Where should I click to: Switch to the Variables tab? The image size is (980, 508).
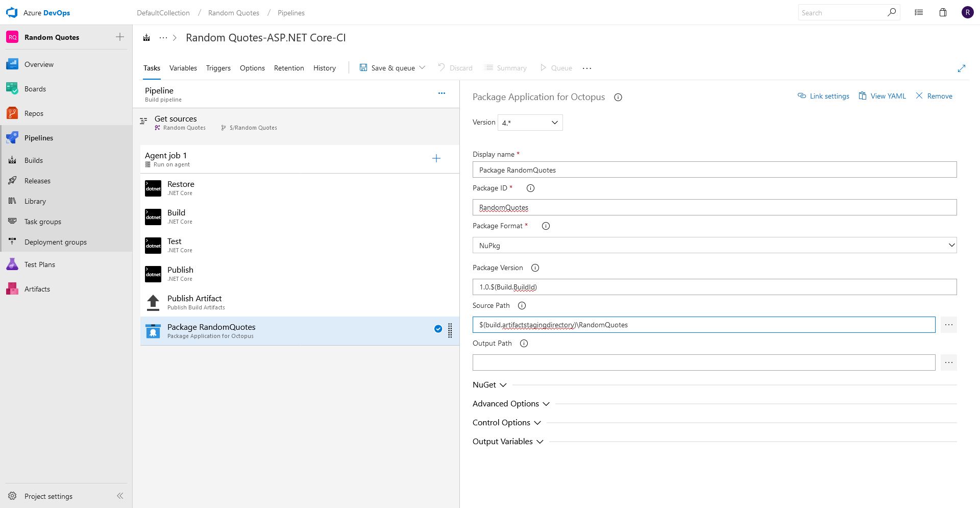point(183,68)
